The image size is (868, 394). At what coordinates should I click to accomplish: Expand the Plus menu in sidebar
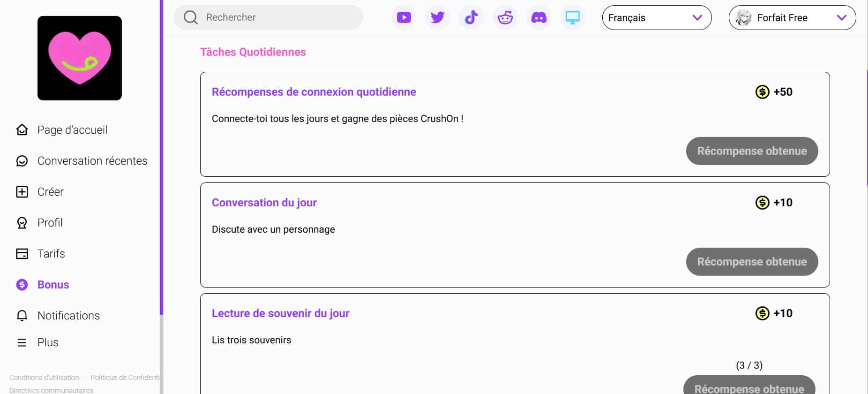click(47, 342)
